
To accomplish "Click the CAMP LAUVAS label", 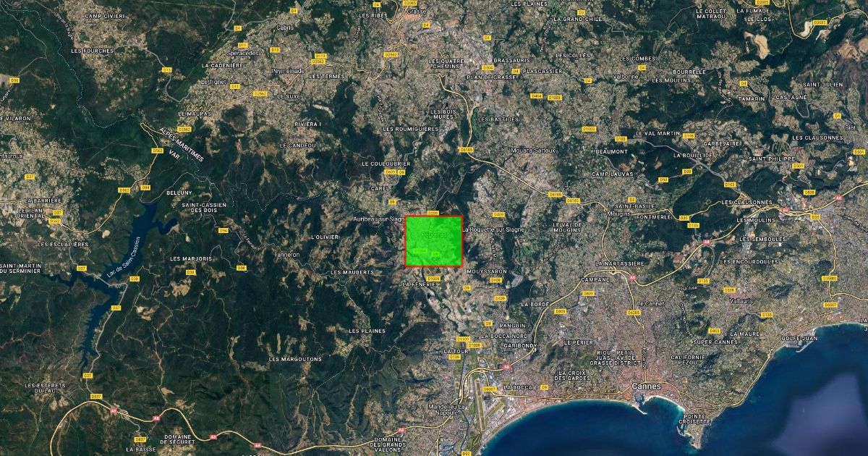I will (612, 174).
